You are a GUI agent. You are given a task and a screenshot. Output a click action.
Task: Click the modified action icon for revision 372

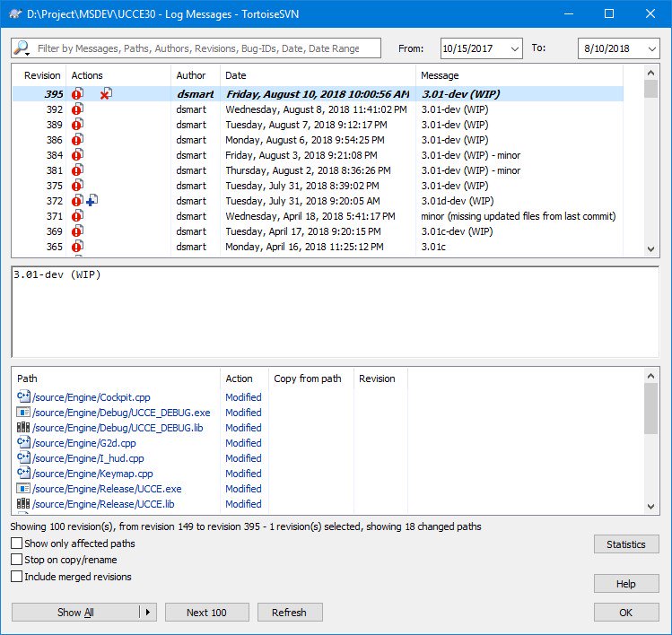click(77, 201)
